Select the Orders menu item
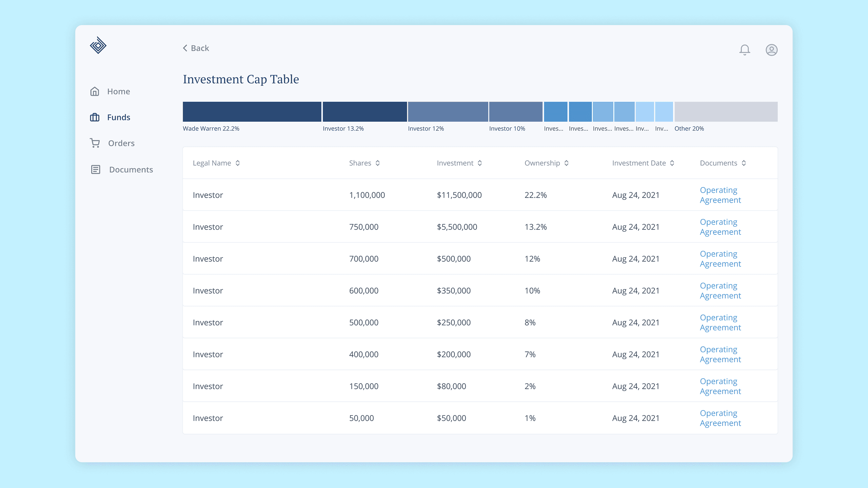Screen dimensions: 868x488 121,143
